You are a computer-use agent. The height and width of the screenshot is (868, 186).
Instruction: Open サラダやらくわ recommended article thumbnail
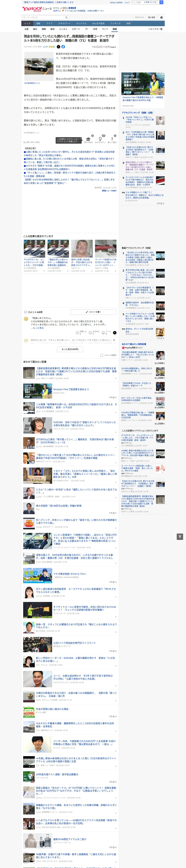34,249
